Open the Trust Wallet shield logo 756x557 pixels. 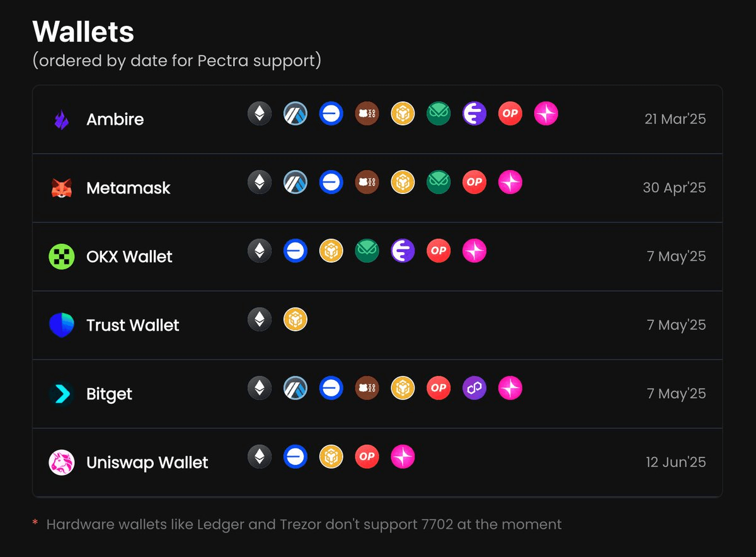coord(61,325)
